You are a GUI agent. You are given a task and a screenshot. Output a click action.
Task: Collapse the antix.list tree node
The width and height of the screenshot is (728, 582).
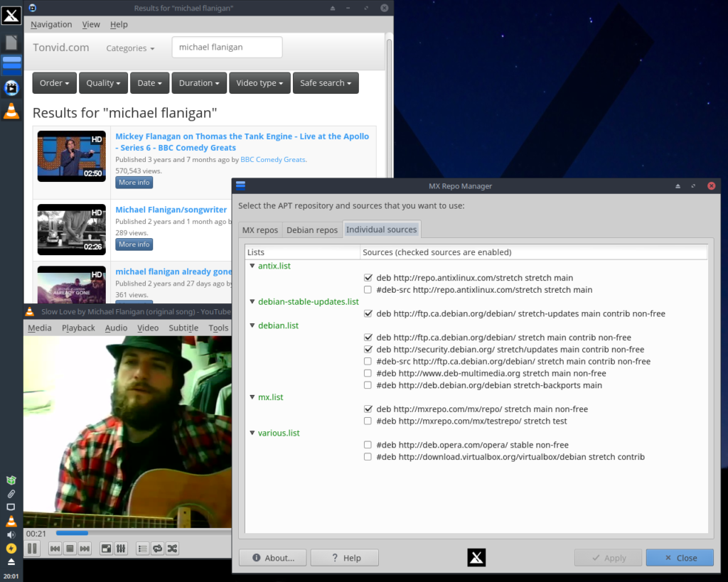coord(252,266)
